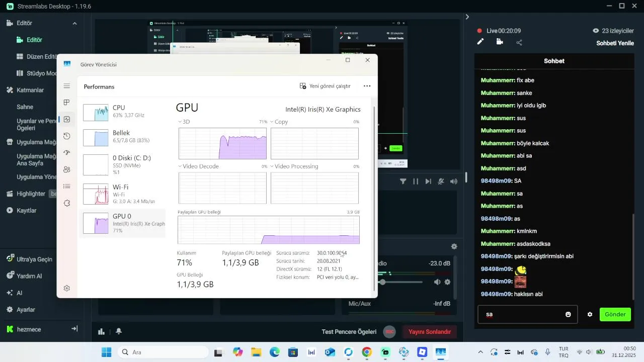Open Yardım AI in sidebar

pyautogui.click(x=29, y=276)
